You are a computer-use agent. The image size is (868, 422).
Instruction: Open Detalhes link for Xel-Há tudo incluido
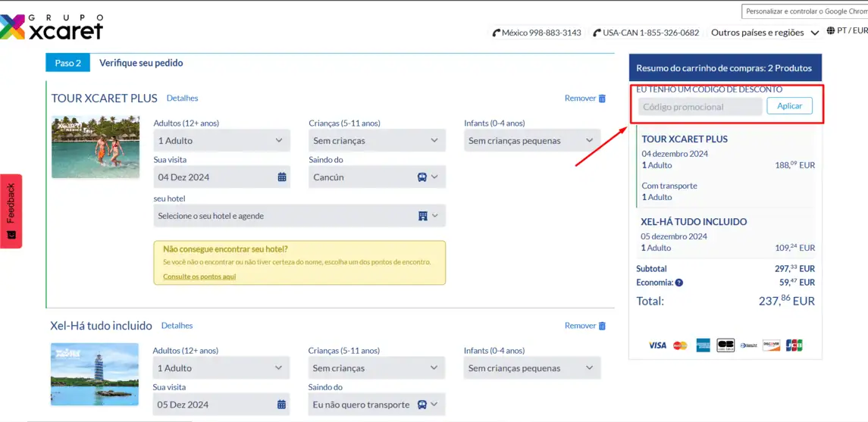[x=177, y=326]
